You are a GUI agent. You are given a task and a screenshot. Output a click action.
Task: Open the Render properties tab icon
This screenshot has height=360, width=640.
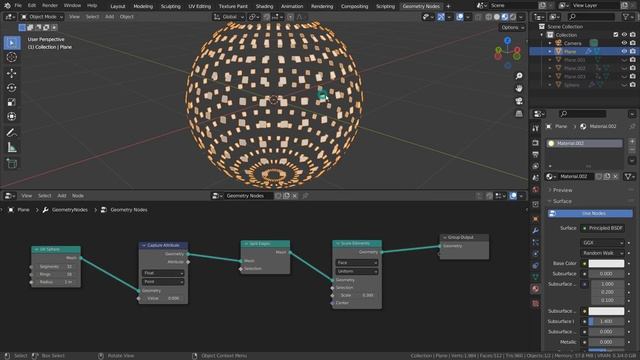pyautogui.click(x=535, y=143)
